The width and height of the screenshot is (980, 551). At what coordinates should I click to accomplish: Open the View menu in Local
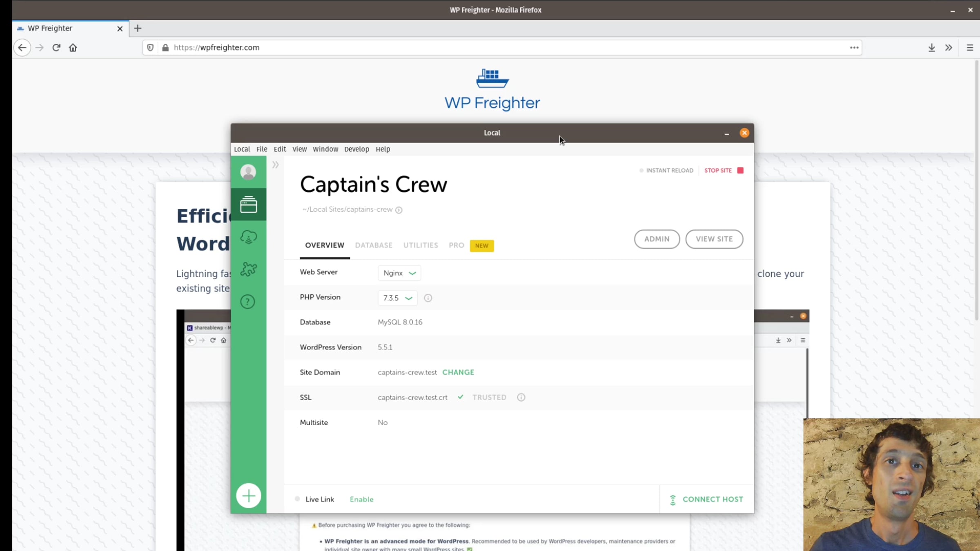click(x=299, y=149)
